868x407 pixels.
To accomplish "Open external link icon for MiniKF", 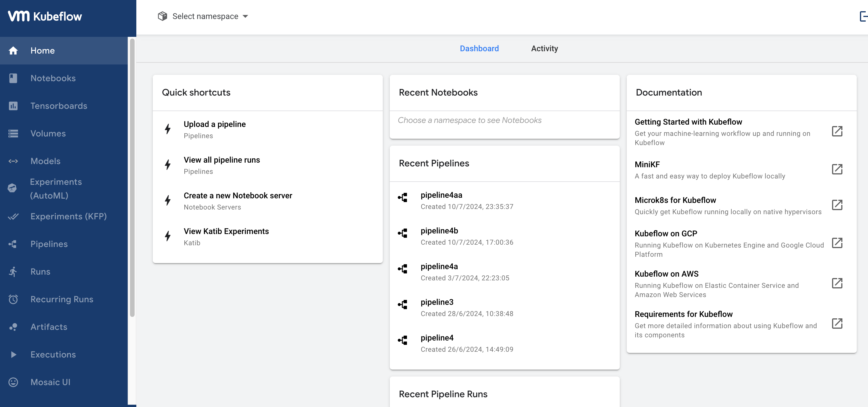I will [x=837, y=169].
